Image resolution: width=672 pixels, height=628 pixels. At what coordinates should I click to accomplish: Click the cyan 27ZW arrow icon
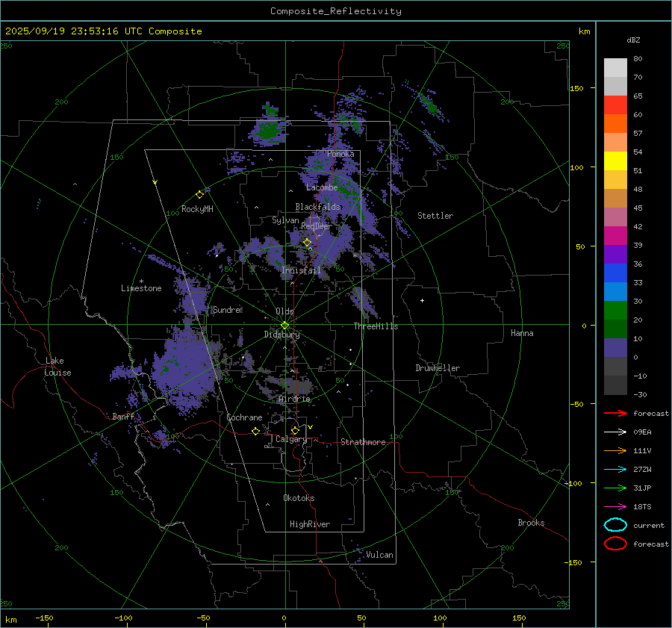point(615,469)
